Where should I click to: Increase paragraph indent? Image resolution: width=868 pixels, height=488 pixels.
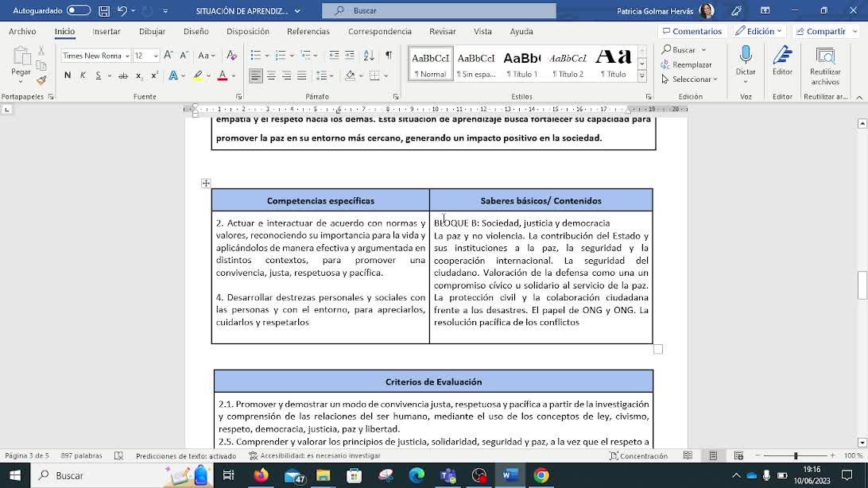point(350,56)
